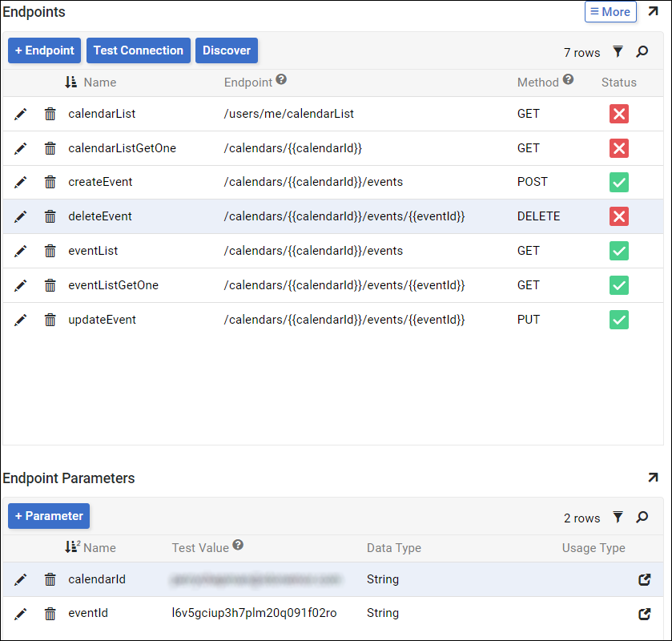Click the red status icon for calendarList
The image size is (672, 641).
point(618,114)
